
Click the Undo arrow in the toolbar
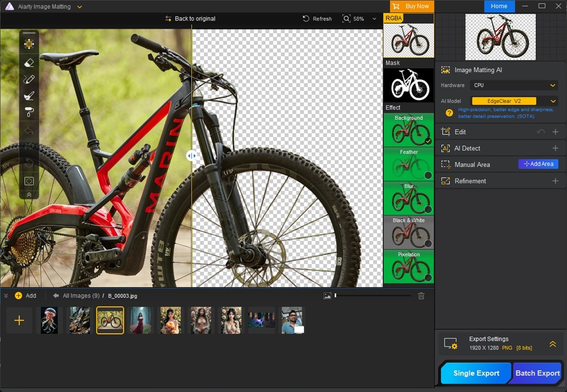click(x=29, y=130)
